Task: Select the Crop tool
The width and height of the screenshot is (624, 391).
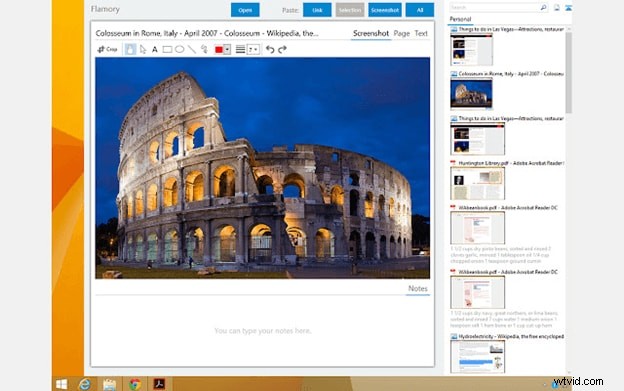Action: click(x=107, y=49)
